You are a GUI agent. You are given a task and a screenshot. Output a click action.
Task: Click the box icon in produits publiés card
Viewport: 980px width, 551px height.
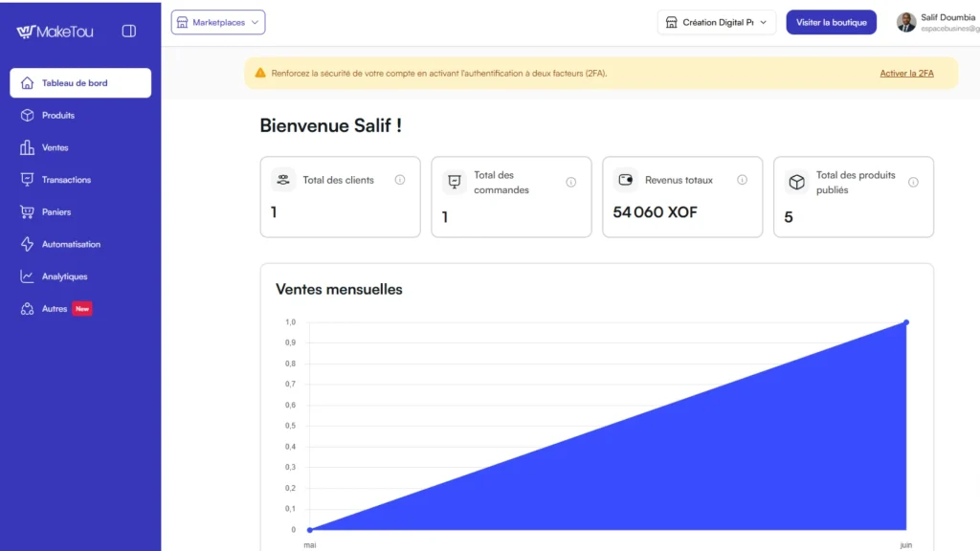[797, 182]
